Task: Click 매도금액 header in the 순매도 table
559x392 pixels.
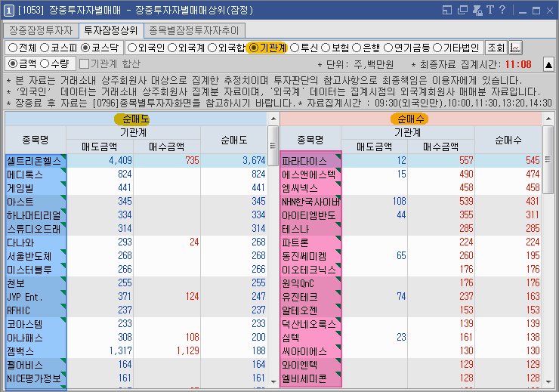Action: [x=100, y=147]
